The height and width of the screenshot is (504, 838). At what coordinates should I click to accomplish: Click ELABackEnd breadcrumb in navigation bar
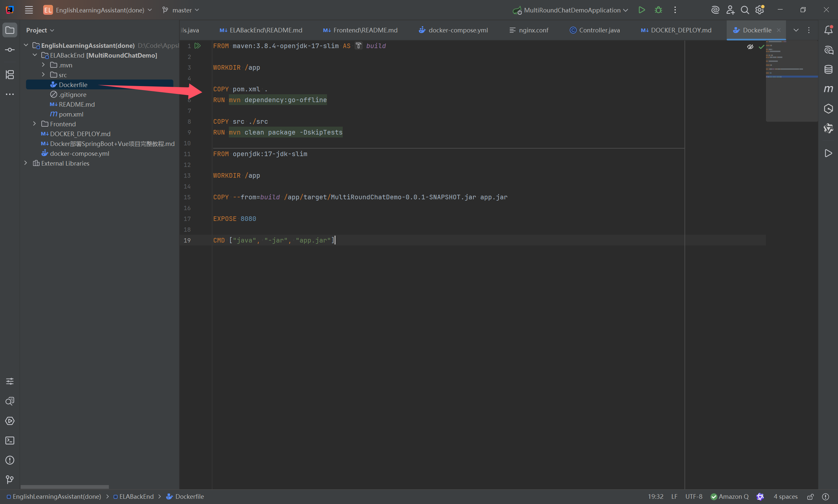click(x=133, y=496)
